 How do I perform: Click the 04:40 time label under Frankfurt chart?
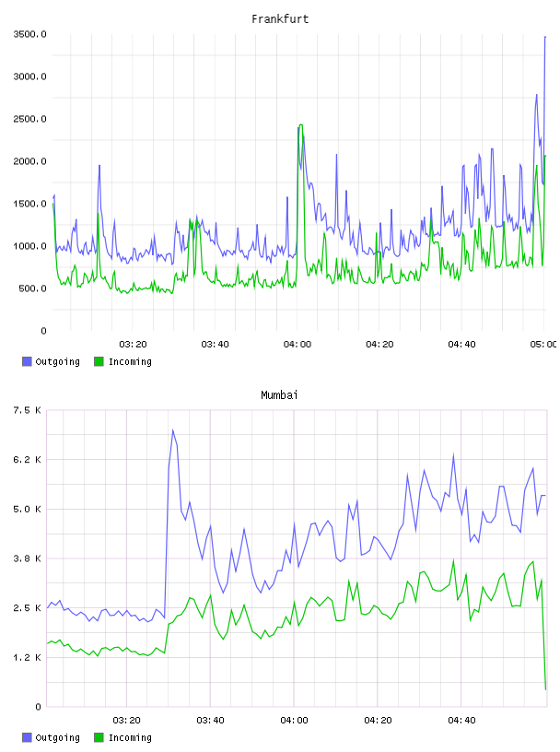461,345
